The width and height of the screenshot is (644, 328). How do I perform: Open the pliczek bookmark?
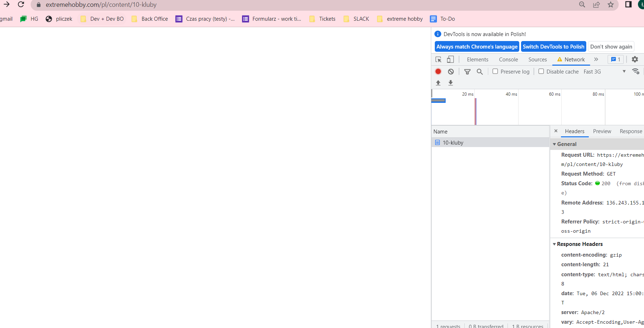(59, 19)
